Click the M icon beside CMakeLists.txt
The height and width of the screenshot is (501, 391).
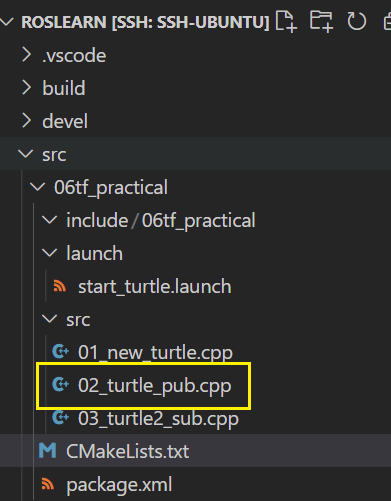(47, 451)
